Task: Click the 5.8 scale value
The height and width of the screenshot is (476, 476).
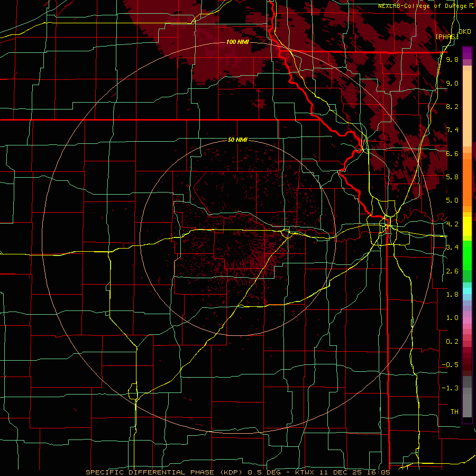Action: [x=452, y=177]
